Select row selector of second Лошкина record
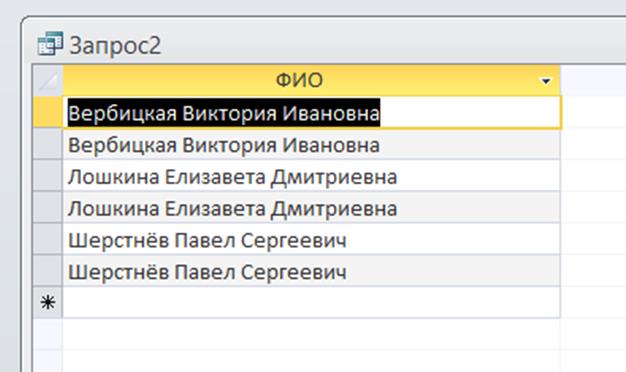 [48, 208]
